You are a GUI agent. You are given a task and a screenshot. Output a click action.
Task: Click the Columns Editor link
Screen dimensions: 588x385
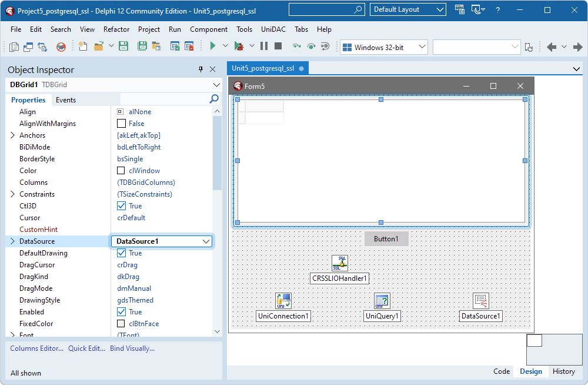pos(36,349)
